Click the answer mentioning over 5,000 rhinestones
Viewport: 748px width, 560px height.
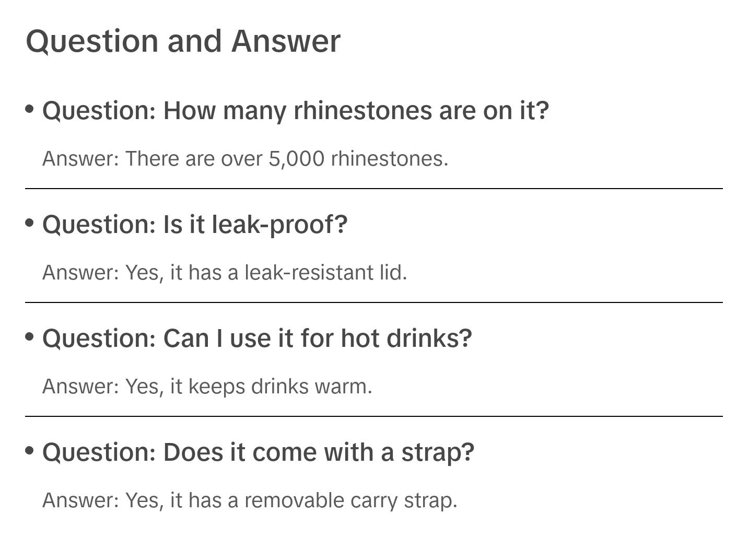(245, 159)
